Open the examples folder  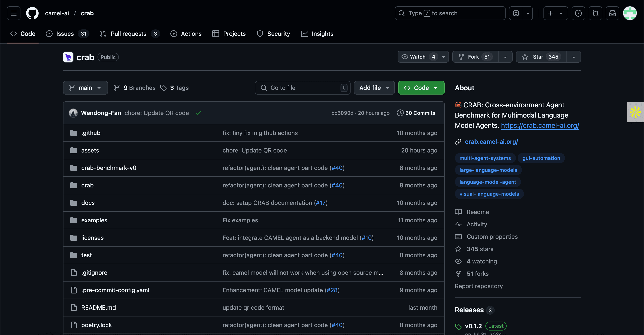point(94,220)
